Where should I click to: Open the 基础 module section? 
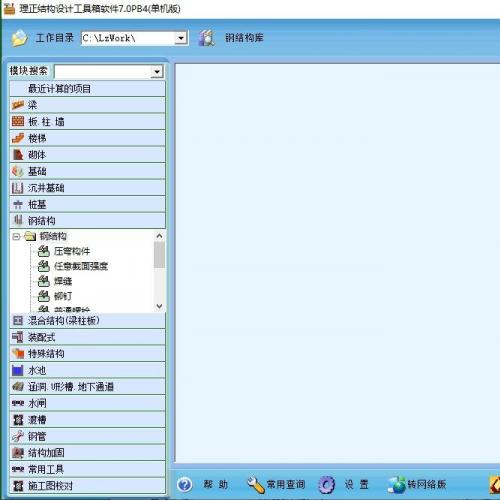pos(88,171)
